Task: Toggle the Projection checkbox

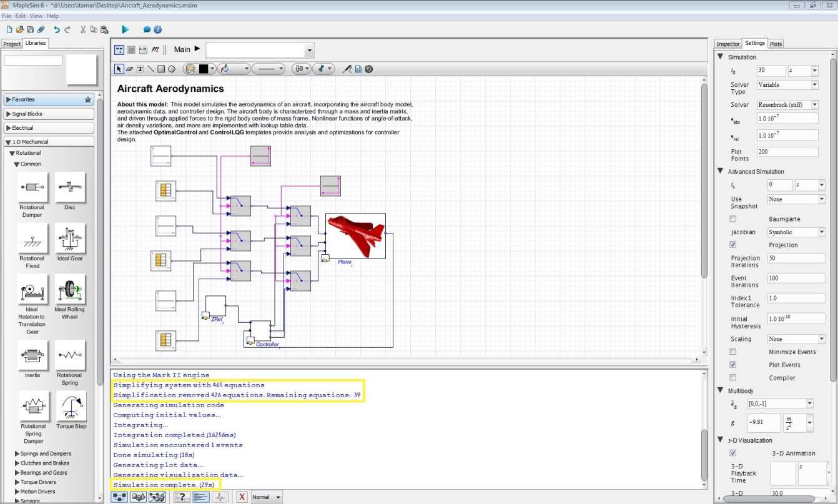Action: [732, 245]
